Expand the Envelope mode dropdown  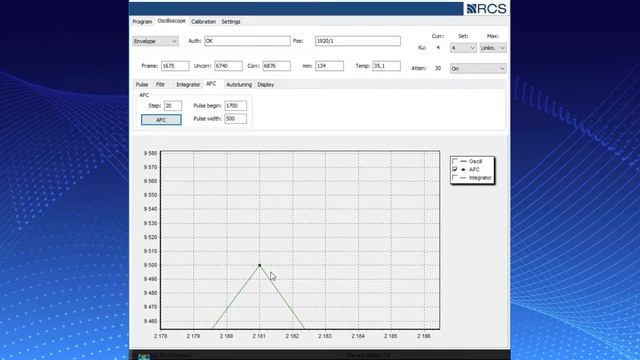pos(155,41)
